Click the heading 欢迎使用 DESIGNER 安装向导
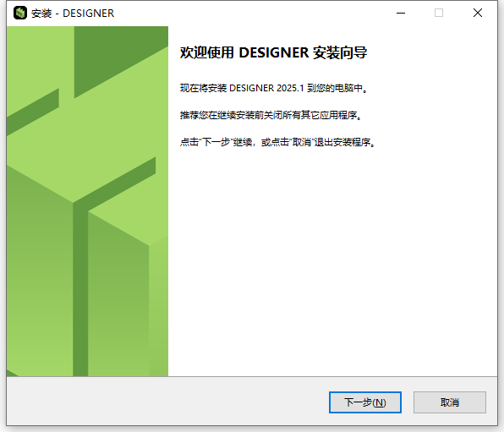 (x=273, y=52)
